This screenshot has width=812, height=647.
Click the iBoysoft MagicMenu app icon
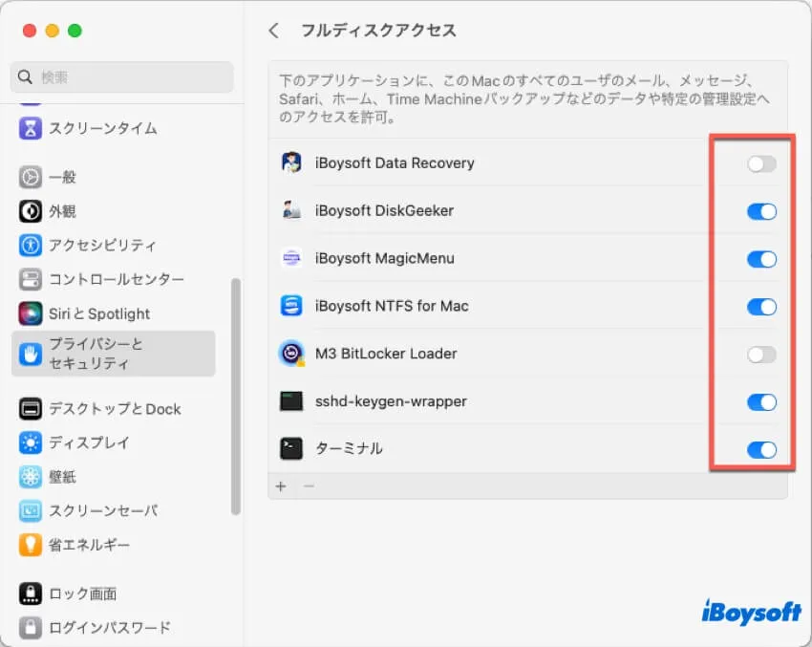[x=291, y=258]
